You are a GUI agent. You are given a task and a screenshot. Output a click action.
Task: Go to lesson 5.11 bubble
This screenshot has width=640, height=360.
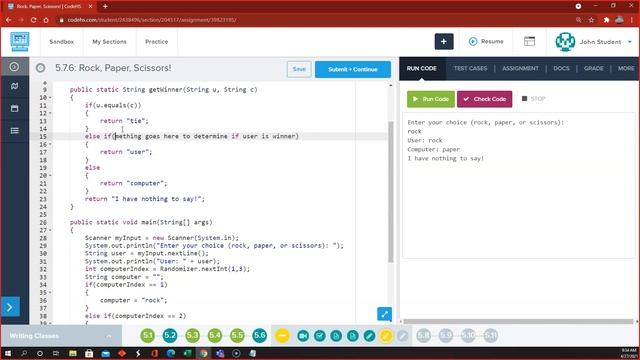tap(491, 336)
